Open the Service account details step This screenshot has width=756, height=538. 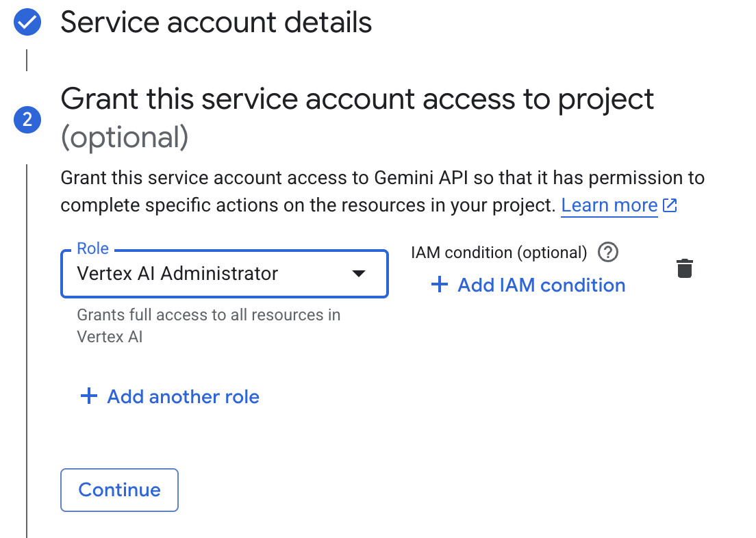tap(216, 23)
